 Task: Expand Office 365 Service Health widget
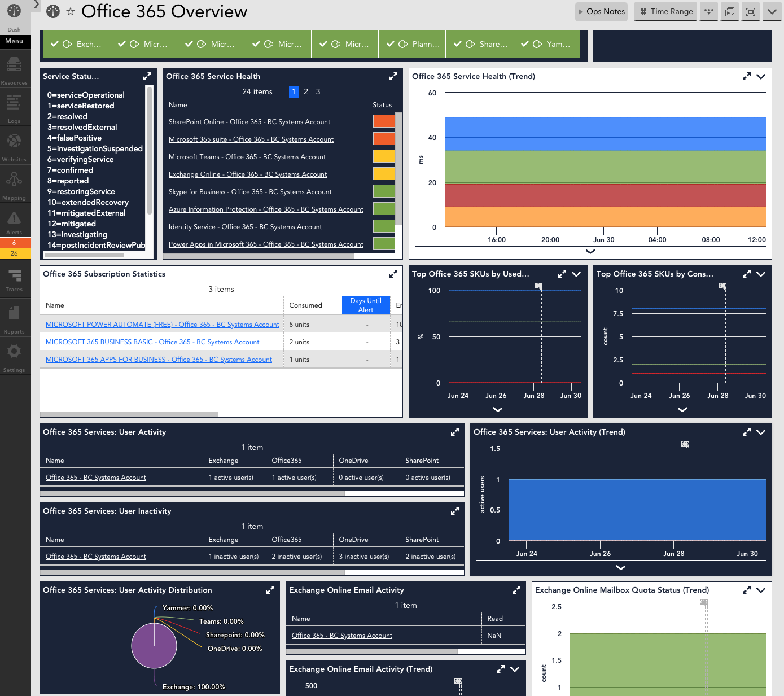coord(393,76)
